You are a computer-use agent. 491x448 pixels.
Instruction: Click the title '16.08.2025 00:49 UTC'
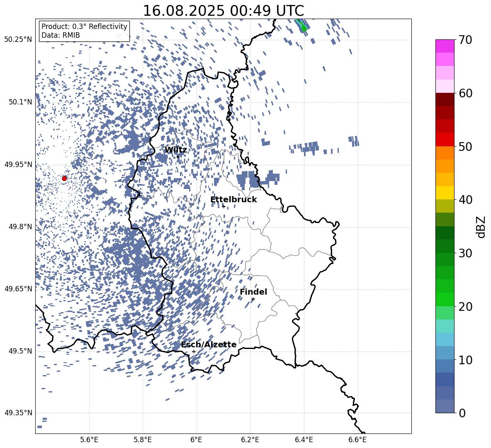(223, 11)
